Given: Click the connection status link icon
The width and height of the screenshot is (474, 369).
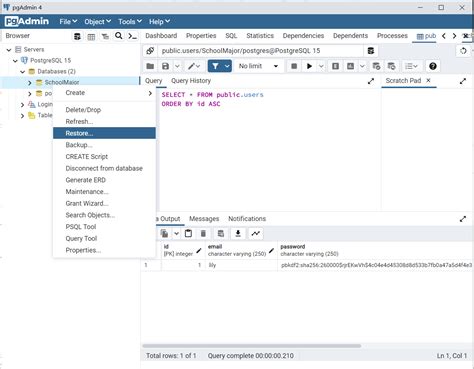Looking at the screenshot, I should pos(150,51).
